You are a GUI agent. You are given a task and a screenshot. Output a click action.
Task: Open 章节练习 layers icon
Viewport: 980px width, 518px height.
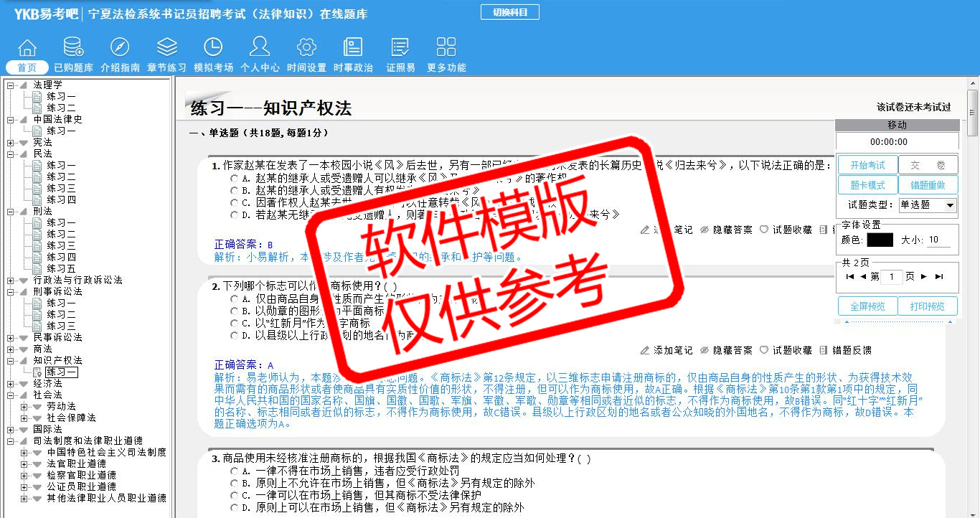[x=166, y=48]
